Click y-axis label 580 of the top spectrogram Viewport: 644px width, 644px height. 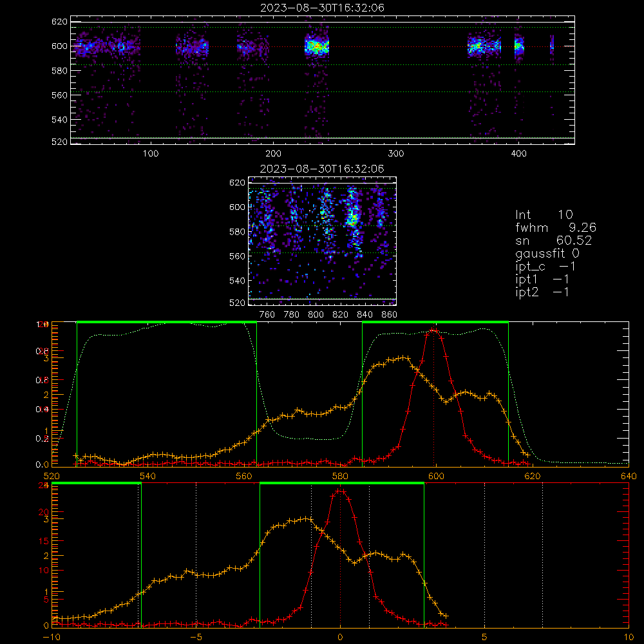point(59,71)
